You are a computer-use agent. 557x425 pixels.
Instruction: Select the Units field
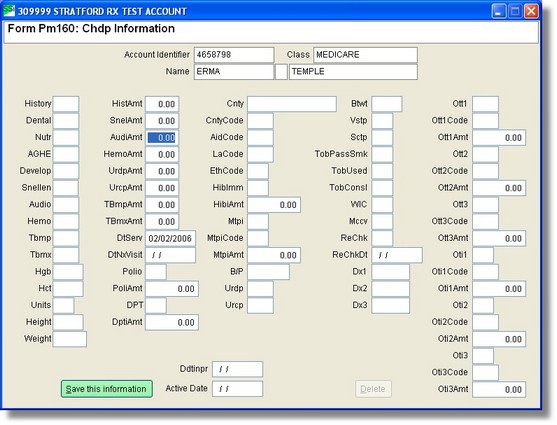click(63, 305)
